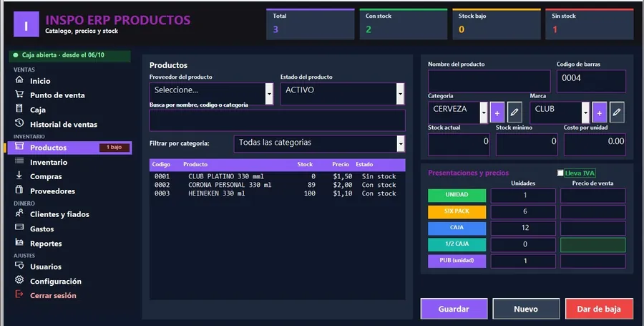Click the Stock column header
Image resolution: width=644 pixels, height=326 pixels.
pos(305,165)
